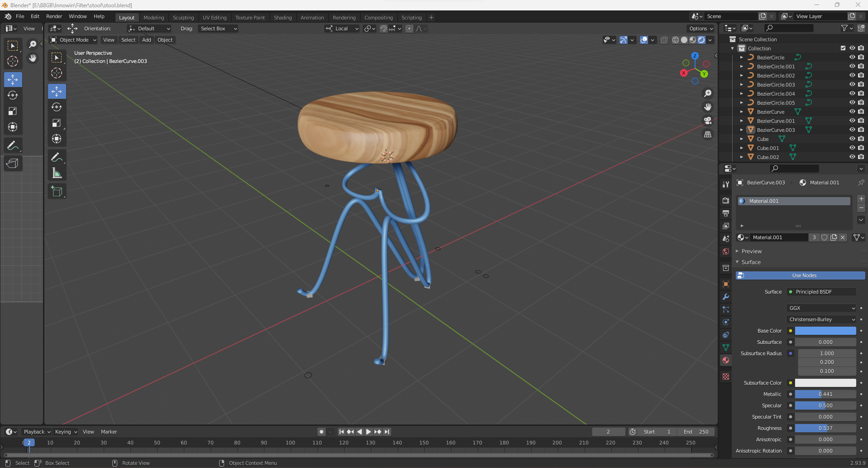Open the Drag Select Box dropdown
868x468 pixels.
218,29
